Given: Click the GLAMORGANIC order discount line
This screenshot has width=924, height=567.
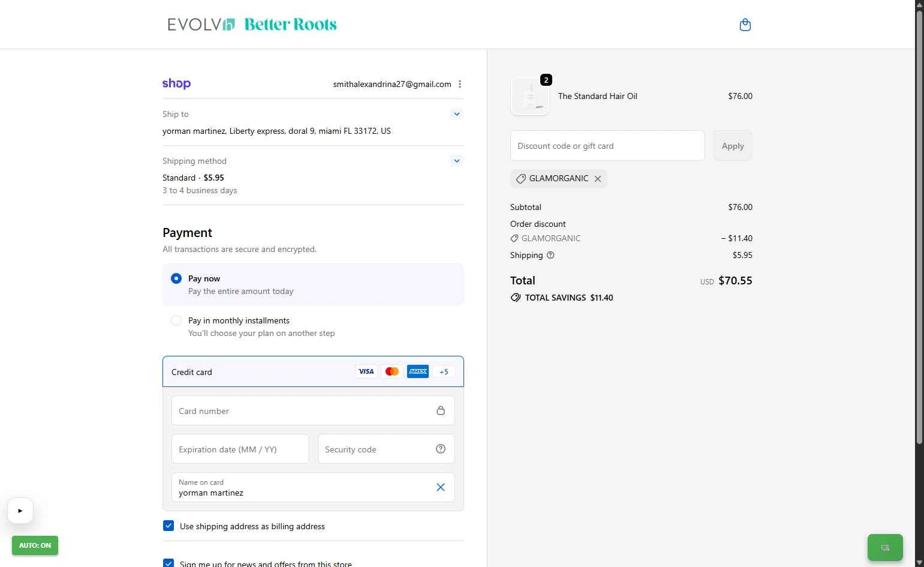Looking at the screenshot, I should pyautogui.click(x=631, y=238).
